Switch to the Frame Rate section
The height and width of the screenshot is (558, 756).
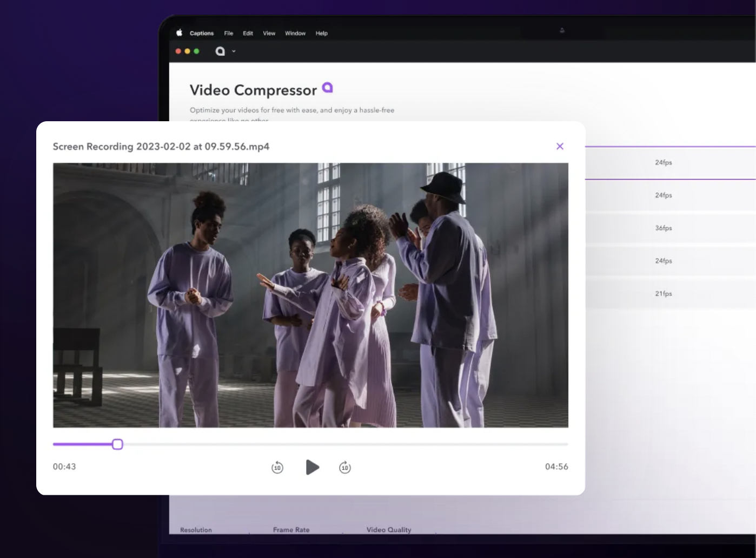(x=291, y=530)
